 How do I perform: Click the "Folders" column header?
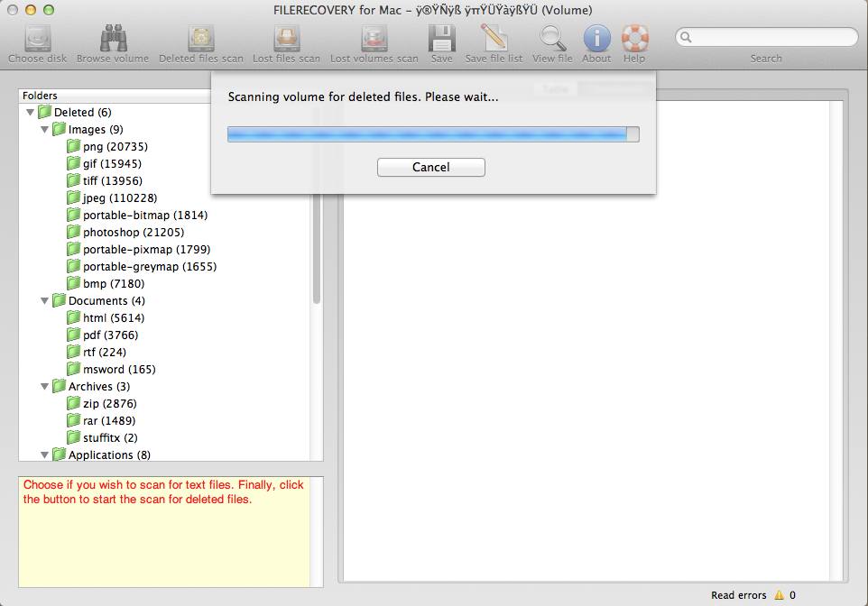[x=40, y=96]
